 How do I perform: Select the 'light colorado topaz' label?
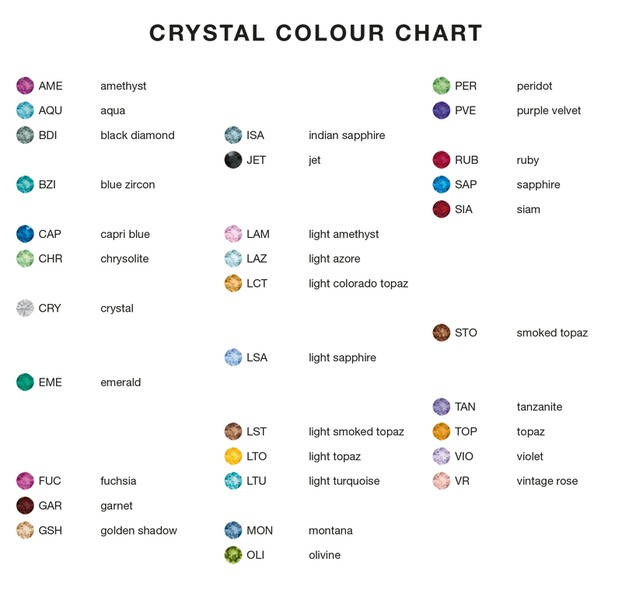coord(358,283)
